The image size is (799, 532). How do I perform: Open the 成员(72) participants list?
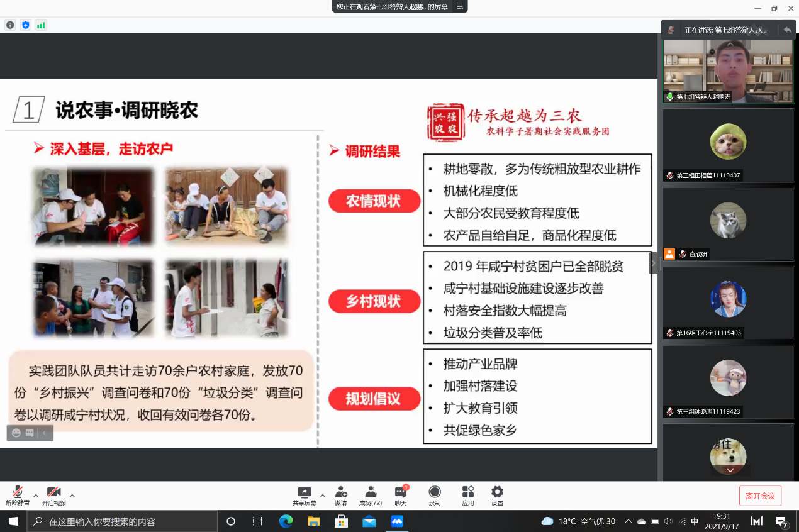(371, 496)
